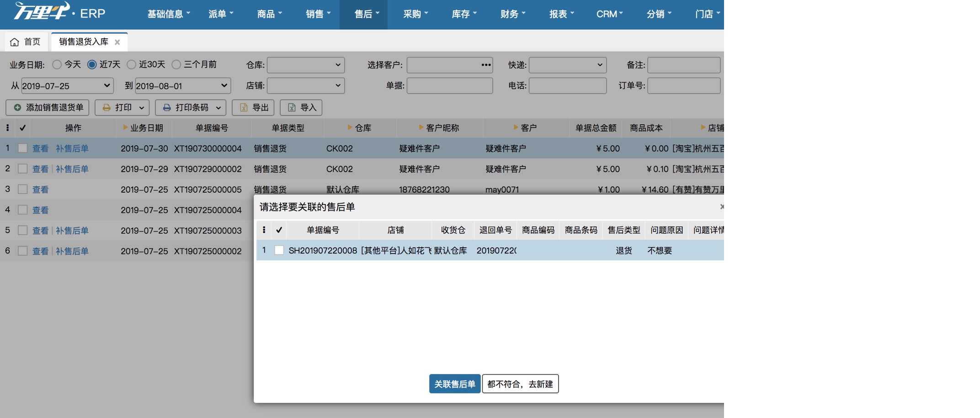Open dialog table column options dots icon
Image resolution: width=980 pixels, height=418 pixels.
pyautogui.click(x=264, y=230)
